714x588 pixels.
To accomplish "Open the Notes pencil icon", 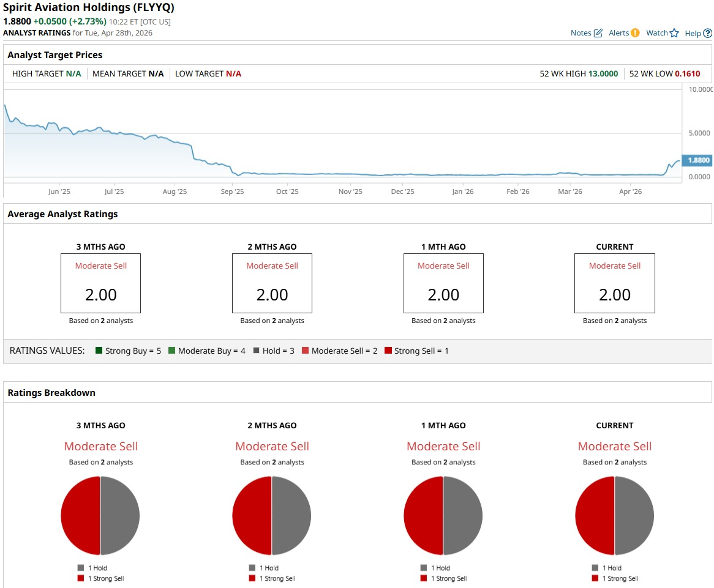I will tap(598, 33).
